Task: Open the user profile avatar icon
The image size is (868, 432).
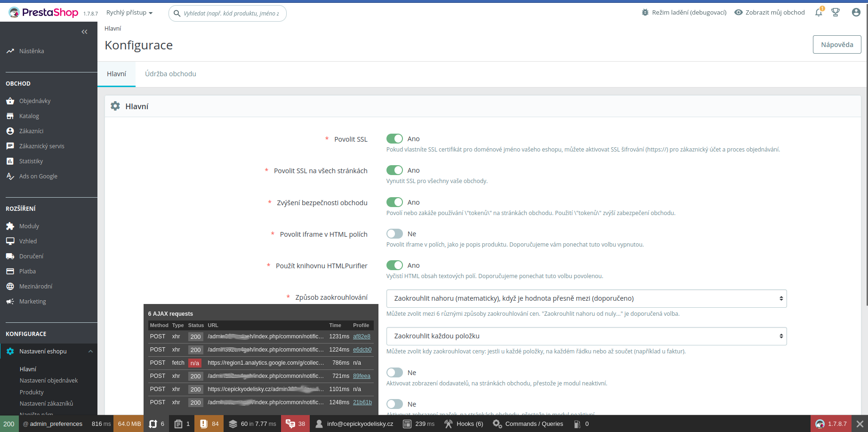Action: (856, 13)
